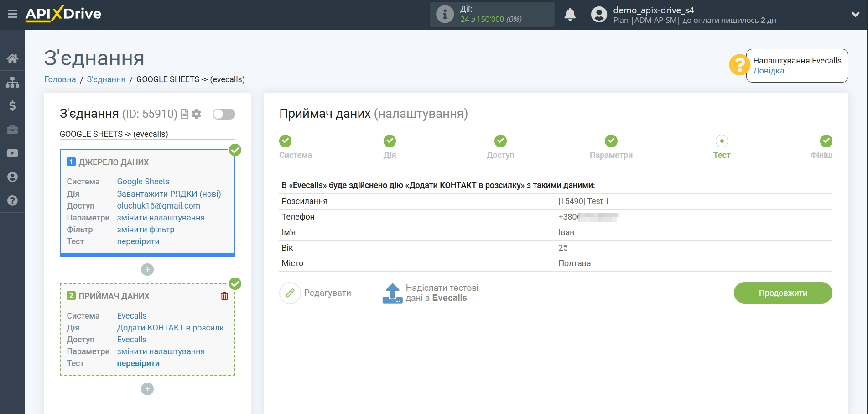Screen dimensions: 868x414
Task: Delete the data receiver with the trash icon
Action: (224, 296)
